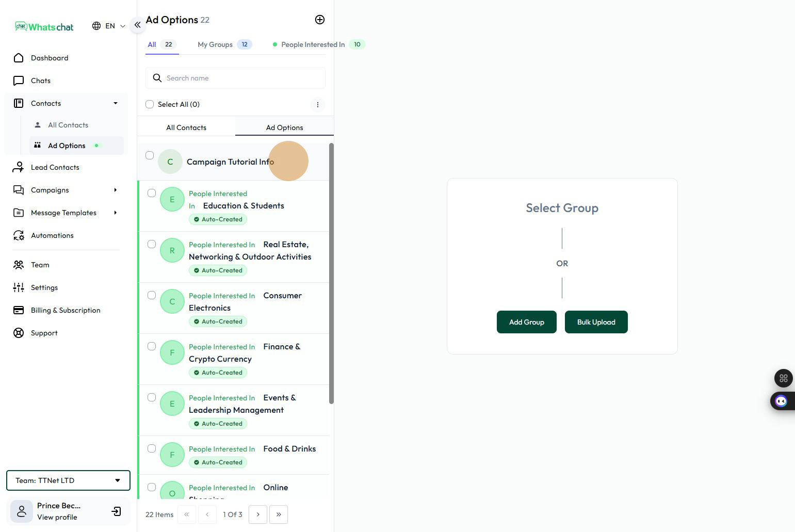The width and height of the screenshot is (795, 532).
Task: Select the Education & Students group checkbox
Action: [x=152, y=193]
